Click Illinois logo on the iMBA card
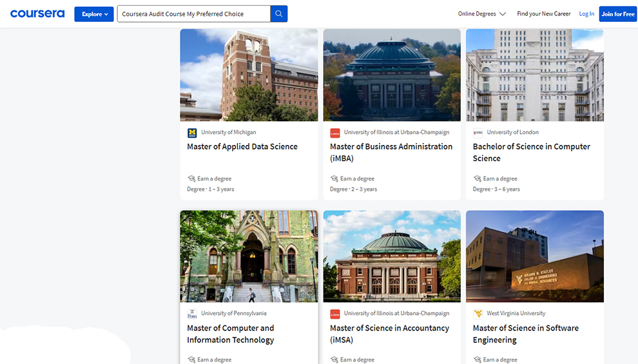The image size is (638, 364). (335, 133)
